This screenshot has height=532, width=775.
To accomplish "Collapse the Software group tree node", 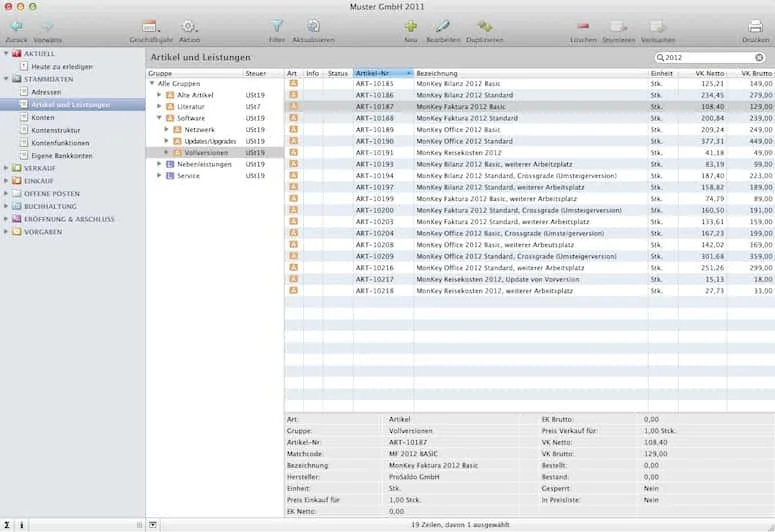I will 159,118.
